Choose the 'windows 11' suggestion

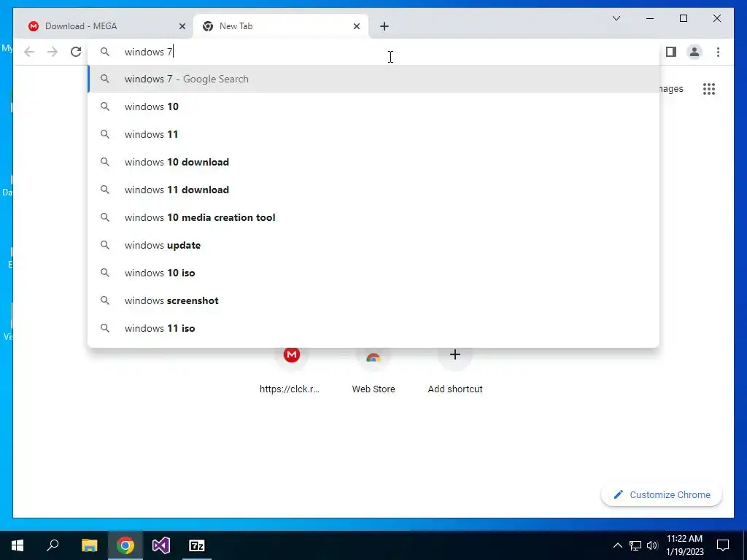click(373, 134)
